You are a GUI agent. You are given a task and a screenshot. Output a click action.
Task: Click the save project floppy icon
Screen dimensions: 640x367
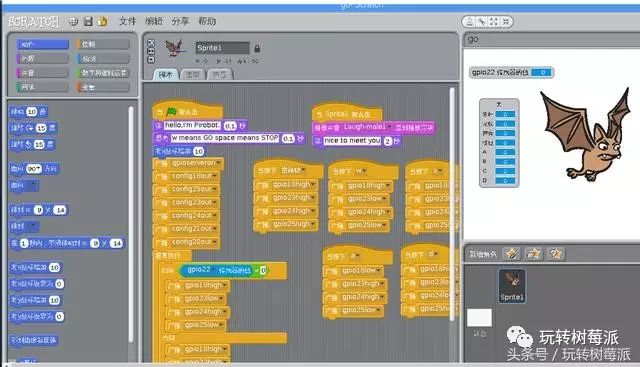tap(88, 22)
